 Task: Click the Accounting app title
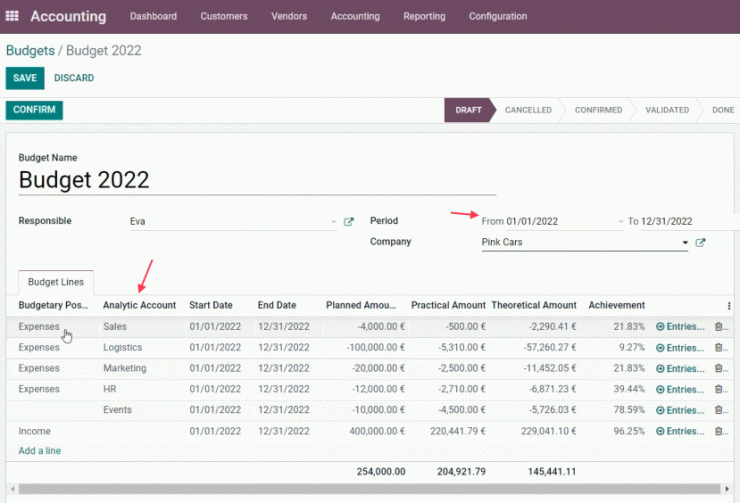pyautogui.click(x=68, y=16)
